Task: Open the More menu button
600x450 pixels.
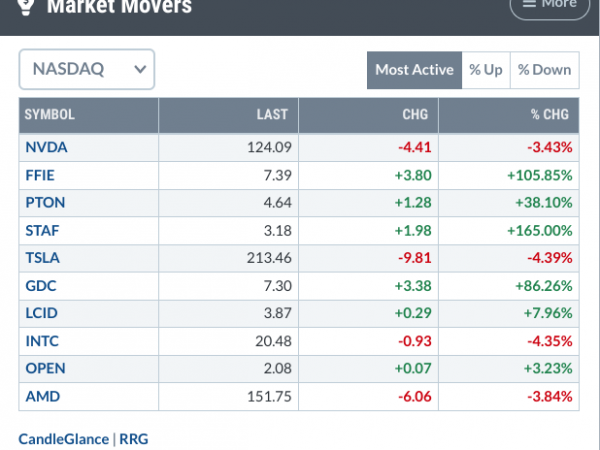Action: (550, 6)
